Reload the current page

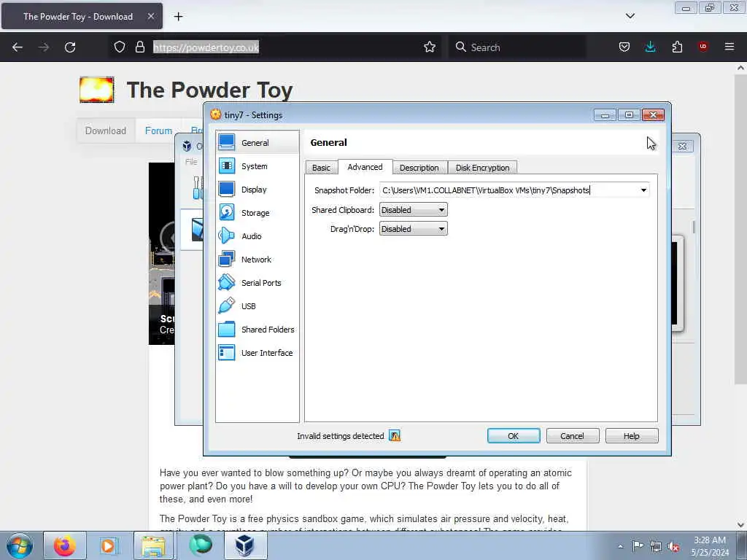point(70,47)
